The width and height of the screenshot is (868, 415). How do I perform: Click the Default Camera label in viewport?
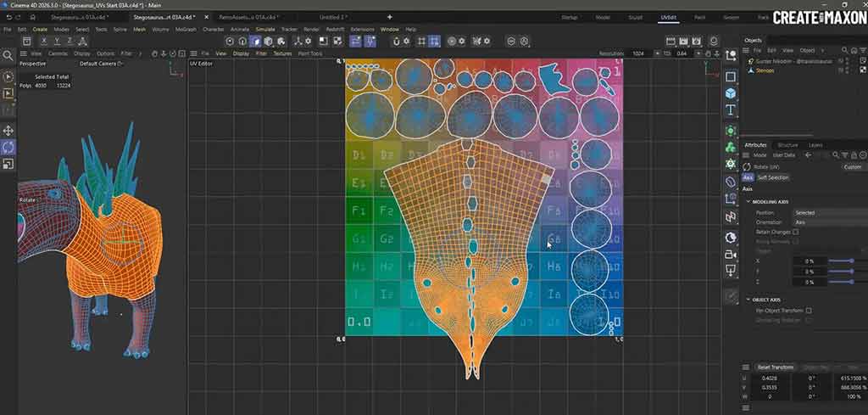pos(97,64)
